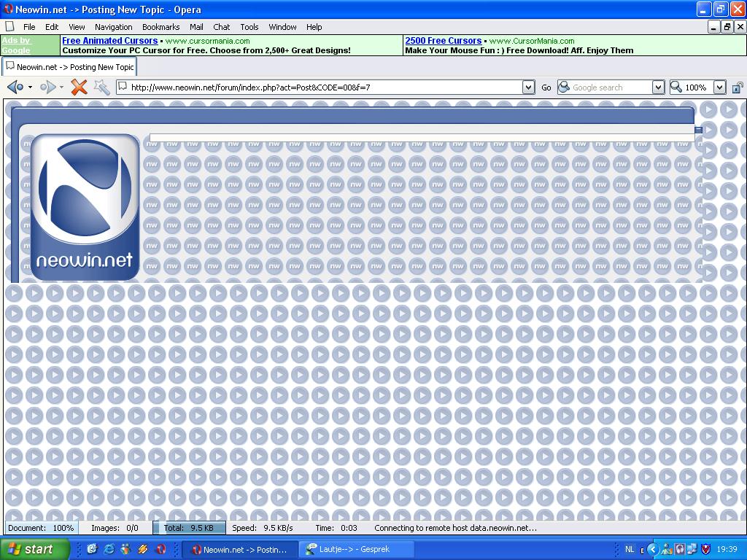Open the View menu

77,27
